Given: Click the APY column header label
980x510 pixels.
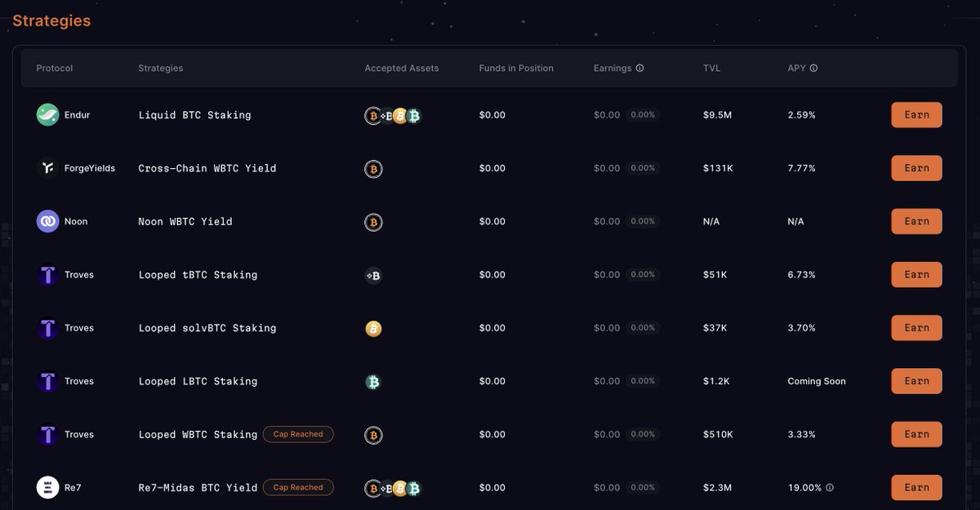Looking at the screenshot, I should click(796, 69).
